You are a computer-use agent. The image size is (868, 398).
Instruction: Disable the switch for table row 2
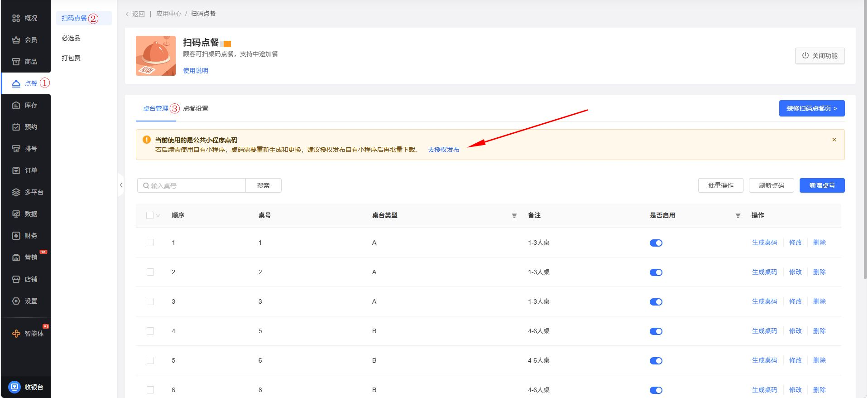(x=656, y=272)
